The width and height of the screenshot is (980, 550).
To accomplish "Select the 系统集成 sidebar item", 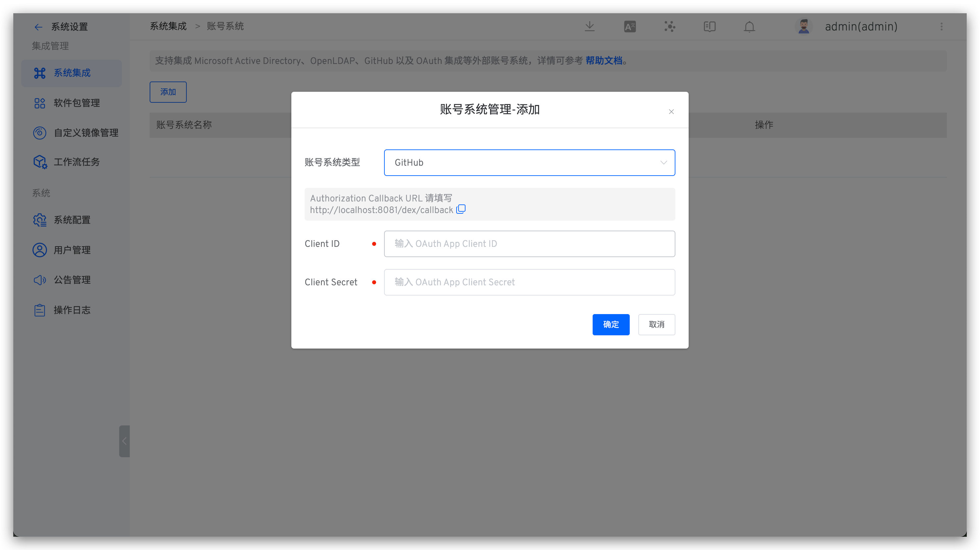I will tap(72, 73).
